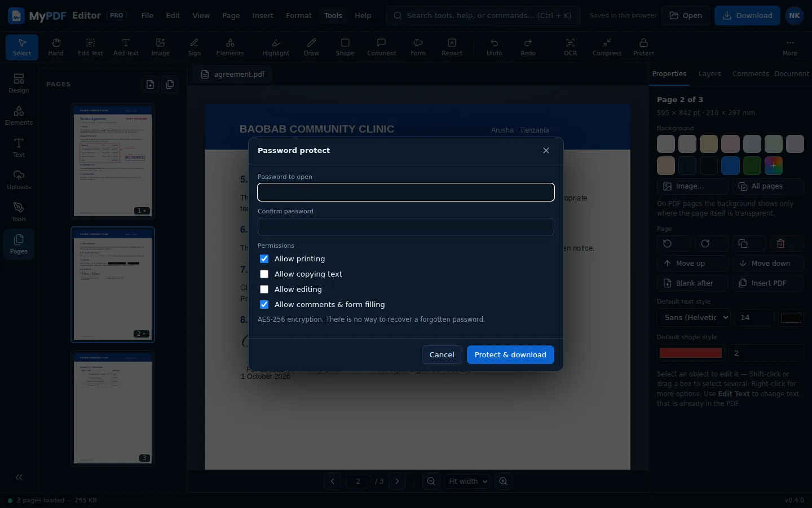Toggle Allow comments & form filling
Image resolution: width=812 pixels, height=508 pixels.
(264, 305)
